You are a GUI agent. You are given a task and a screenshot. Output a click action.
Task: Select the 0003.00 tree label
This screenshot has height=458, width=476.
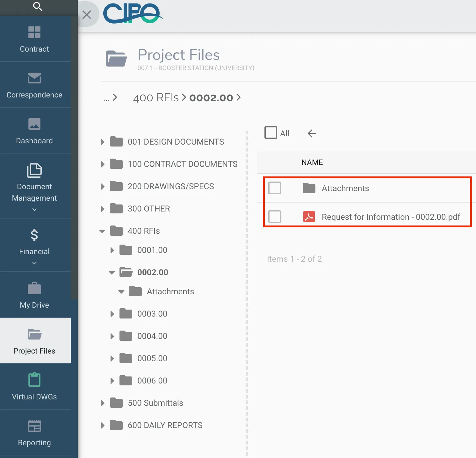(x=152, y=314)
